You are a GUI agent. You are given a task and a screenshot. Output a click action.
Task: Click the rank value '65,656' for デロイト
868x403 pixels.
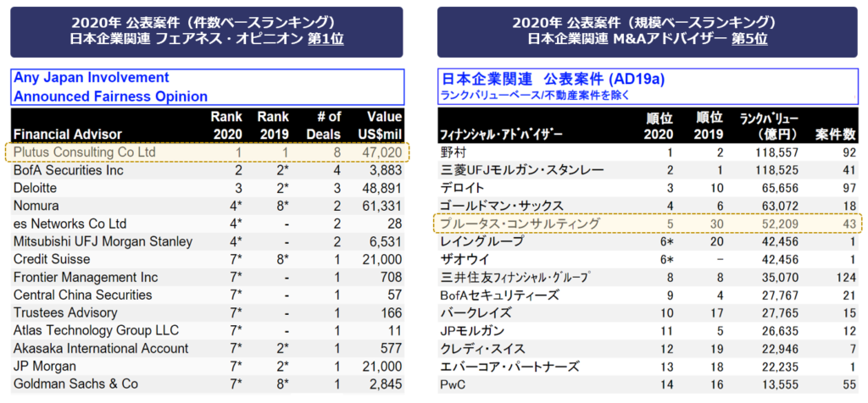tap(781, 188)
